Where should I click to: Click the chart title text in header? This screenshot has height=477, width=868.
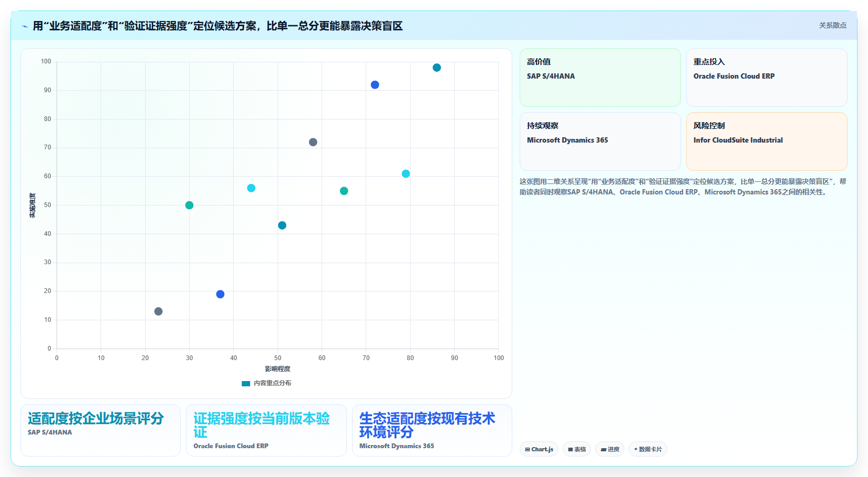coord(217,26)
